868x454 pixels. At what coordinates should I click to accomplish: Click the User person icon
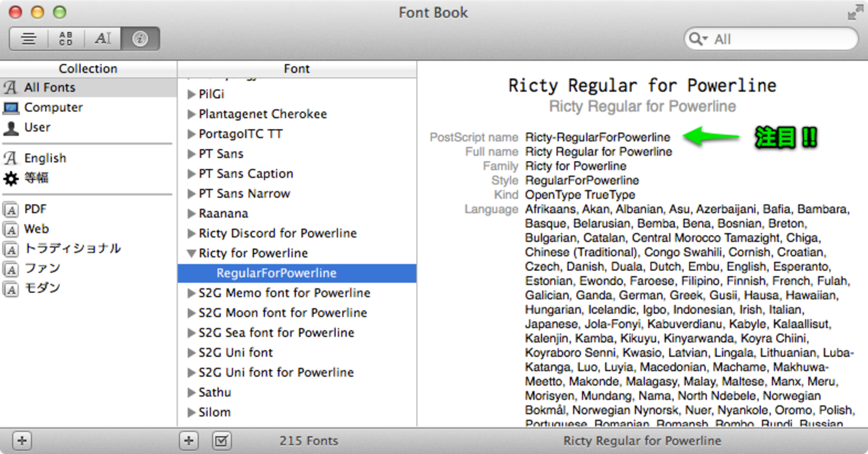click(11, 128)
